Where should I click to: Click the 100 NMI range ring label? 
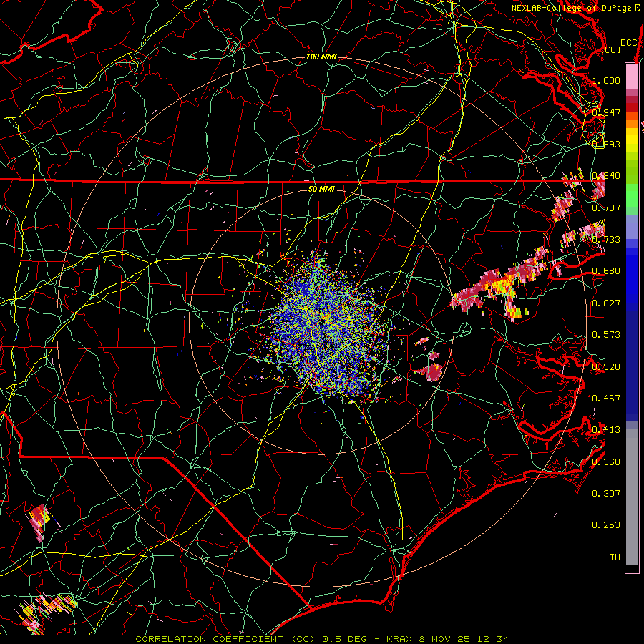(x=321, y=57)
